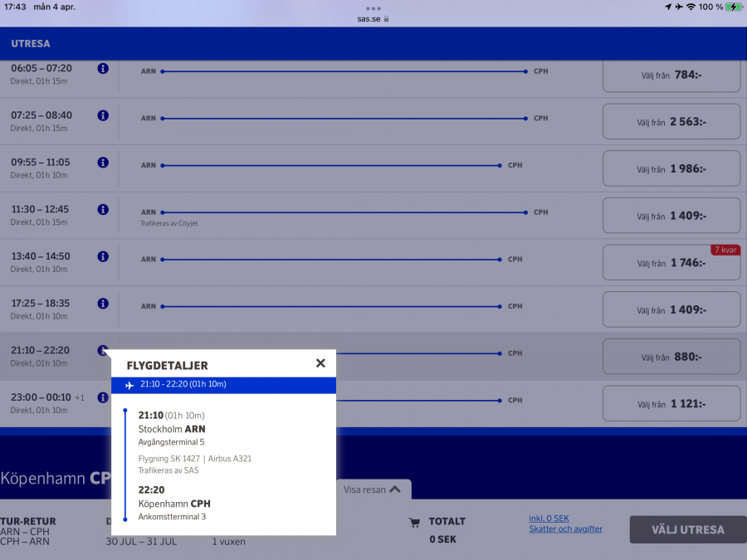
Task: Click the ARN to CPH route line for 06:05
Action: pos(343,71)
